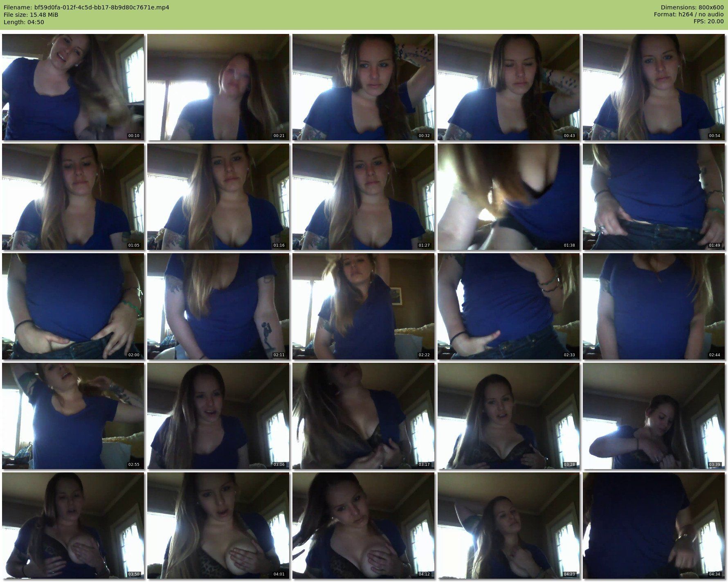Image resolution: width=728 pixels, height=582 pixels.
Task: Open the thumbnail stamped 00:10
Action: (x=73, y=87)
